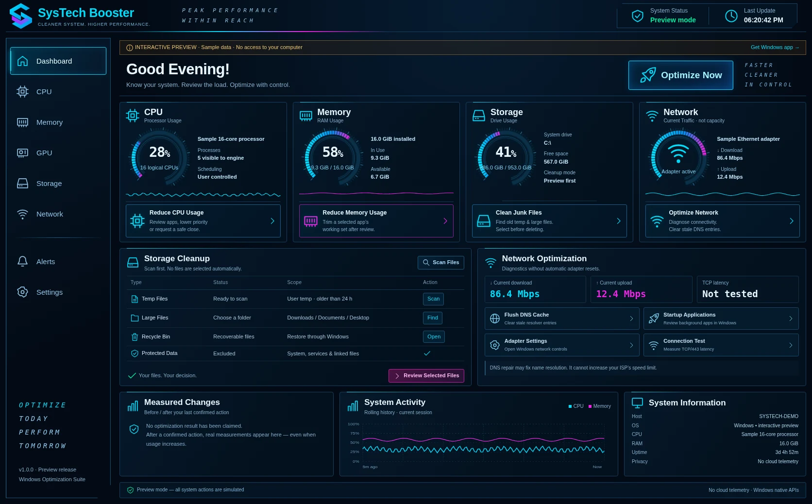The width and height of the screenshot is (812, 504).
Task: Click the Recycle Bin trash icon
Action: click(x=135, y=337)
